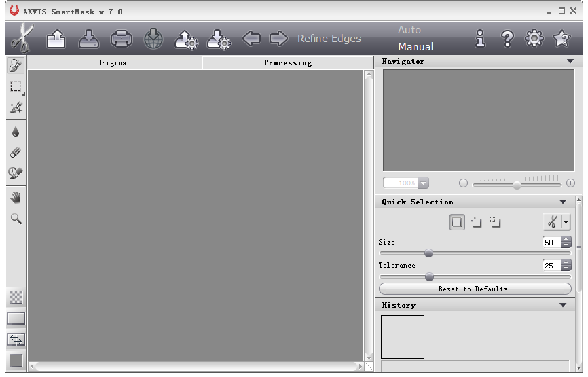588x377 pixels.
Task: Click the Size value field
Action: click(551, 243)
